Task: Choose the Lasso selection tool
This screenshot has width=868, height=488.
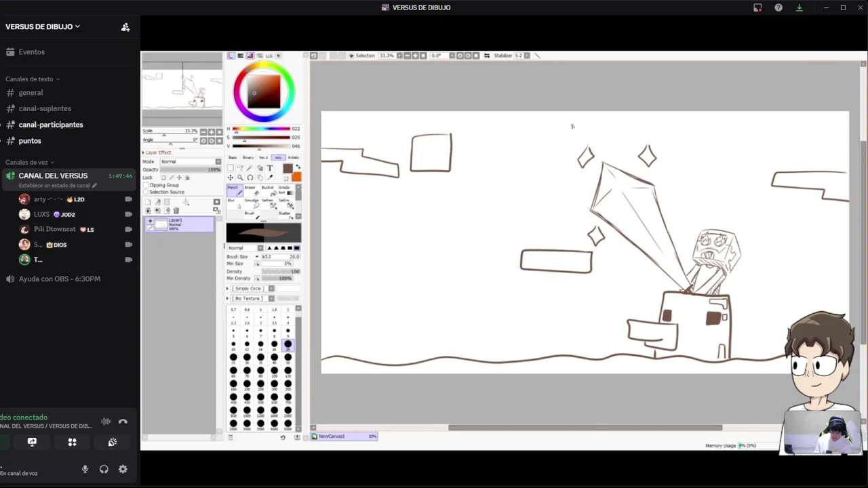Action: 240,168
